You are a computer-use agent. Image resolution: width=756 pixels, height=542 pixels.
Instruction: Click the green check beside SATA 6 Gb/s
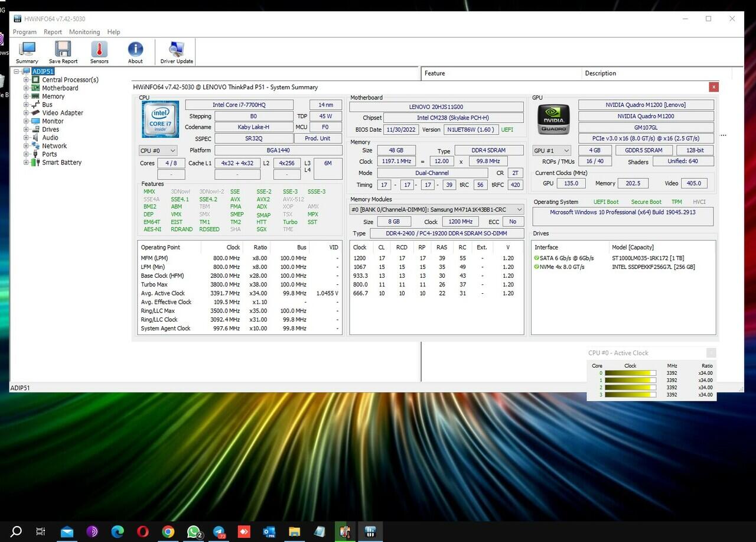tap(536, 258)
